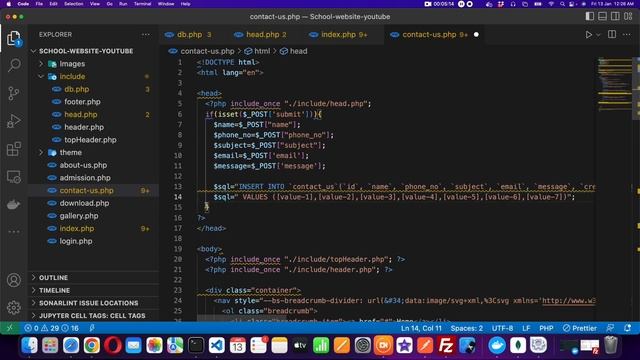Screen dimensions: 640x360
Task: Open the Source Control view
Action: [x=13, y=93]
